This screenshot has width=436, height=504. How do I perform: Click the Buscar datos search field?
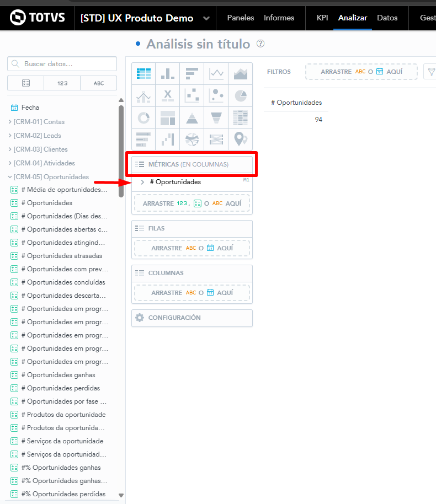pos(62,63)
